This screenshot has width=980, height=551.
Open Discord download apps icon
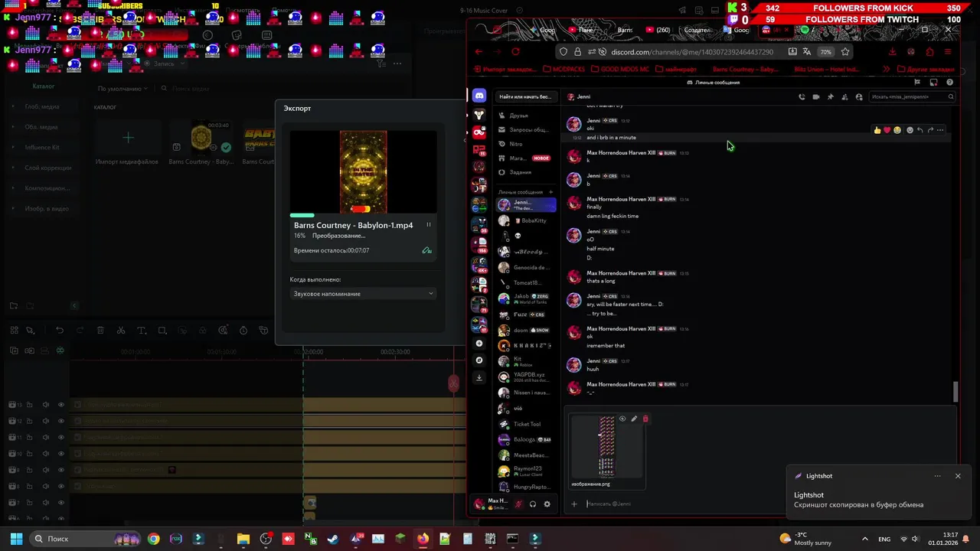point(479,377)
